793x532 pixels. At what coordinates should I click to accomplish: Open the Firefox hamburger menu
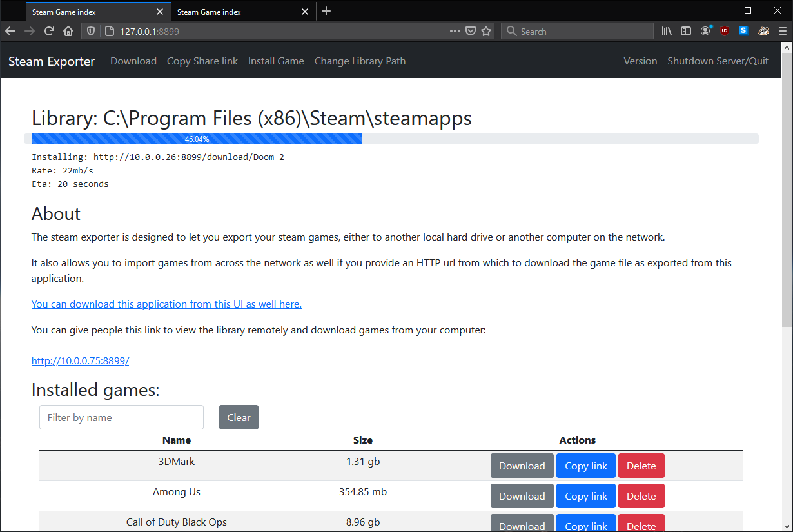tap(783, 31)
